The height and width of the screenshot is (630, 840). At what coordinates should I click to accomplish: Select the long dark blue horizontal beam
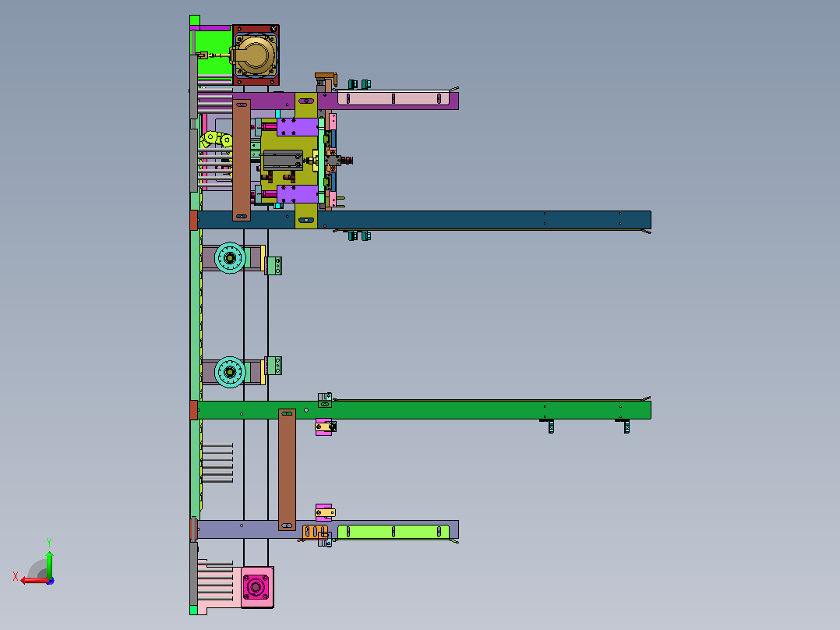pos(424,220)
